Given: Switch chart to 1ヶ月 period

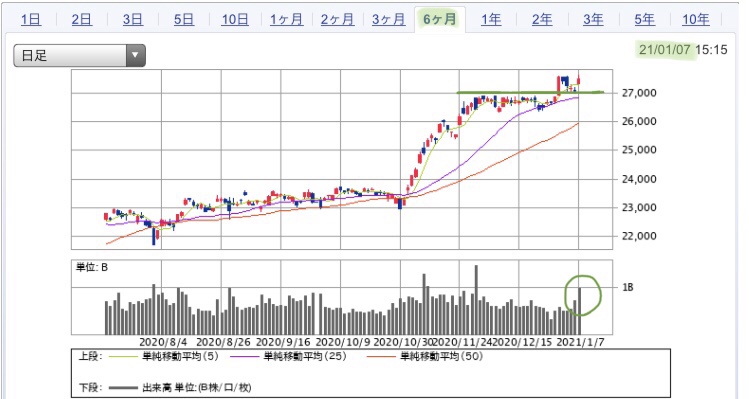Looking at the screenshot, I should 287,20.
